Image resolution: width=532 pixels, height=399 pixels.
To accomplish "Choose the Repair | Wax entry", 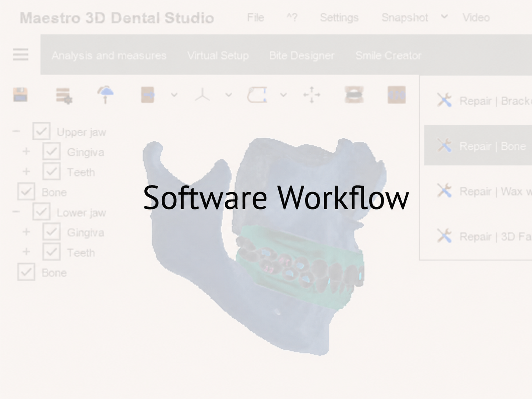I will 478,191.
